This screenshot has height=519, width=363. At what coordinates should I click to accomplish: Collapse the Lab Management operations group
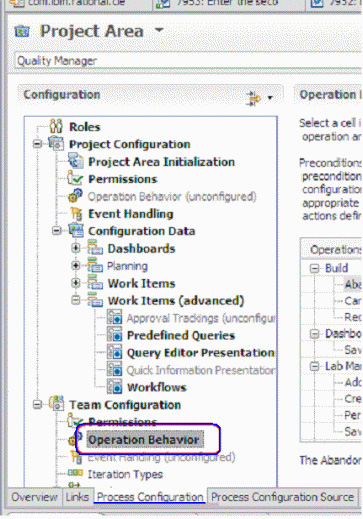[x=314, y=367]
